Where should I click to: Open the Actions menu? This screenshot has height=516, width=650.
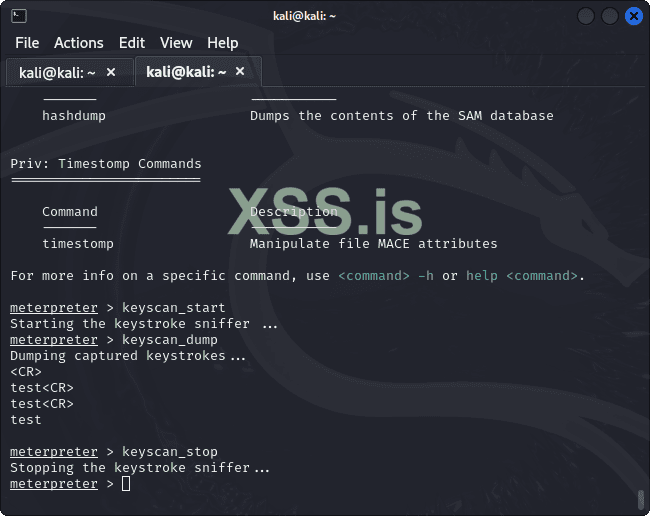pyautogui.click(x=79, y=43)
